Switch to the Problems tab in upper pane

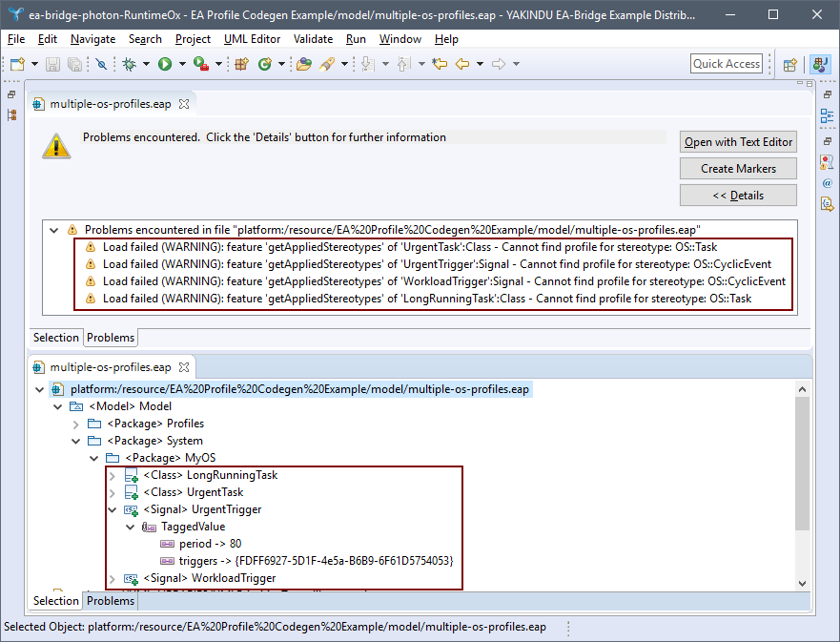click(111, 338)
